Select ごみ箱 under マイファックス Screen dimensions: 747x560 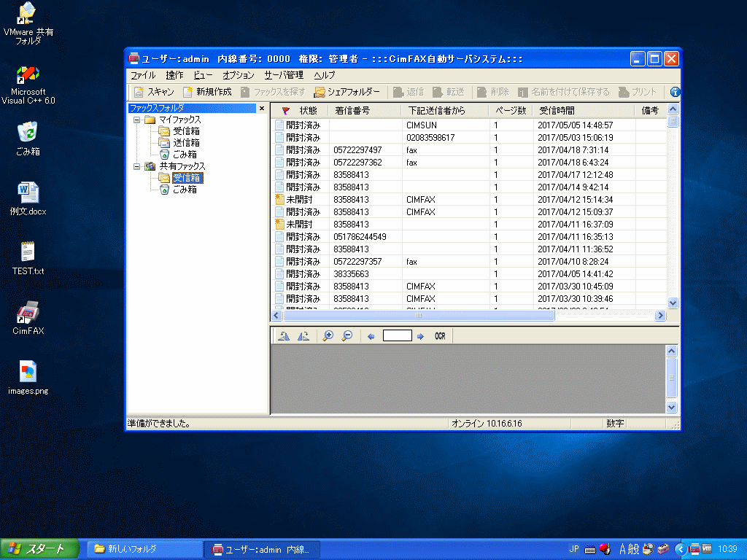pos(185,155)
